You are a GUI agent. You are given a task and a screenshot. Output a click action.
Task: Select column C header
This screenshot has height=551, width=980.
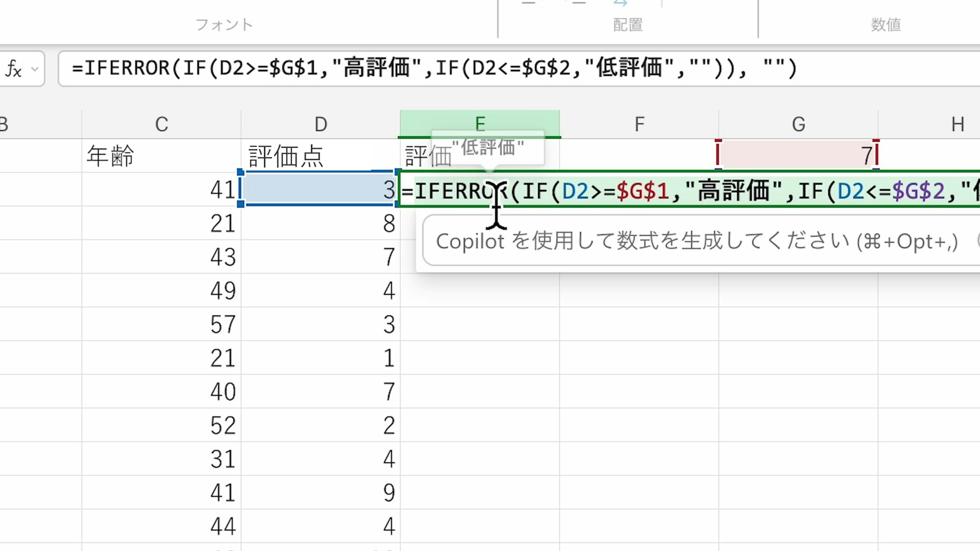[161, 124]
